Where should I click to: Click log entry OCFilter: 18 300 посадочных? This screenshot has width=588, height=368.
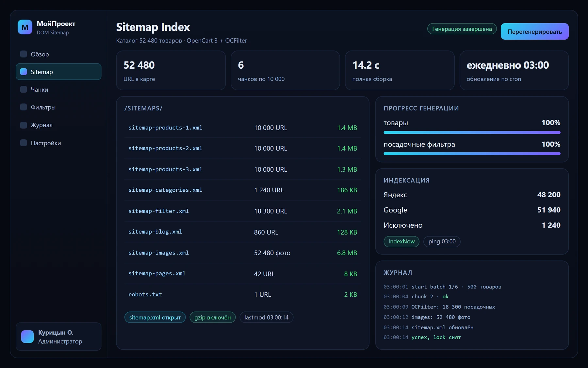pos(439,307)
